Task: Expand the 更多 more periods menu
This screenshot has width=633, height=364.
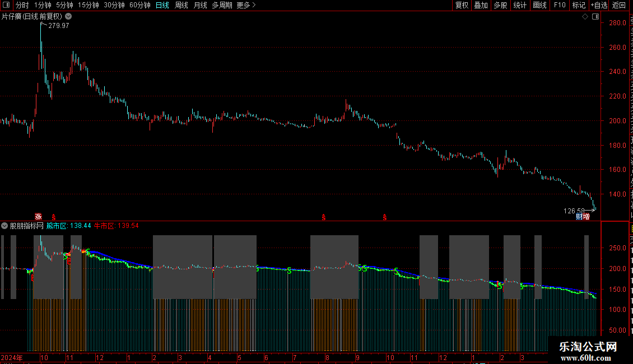Action: click(246, 5)
